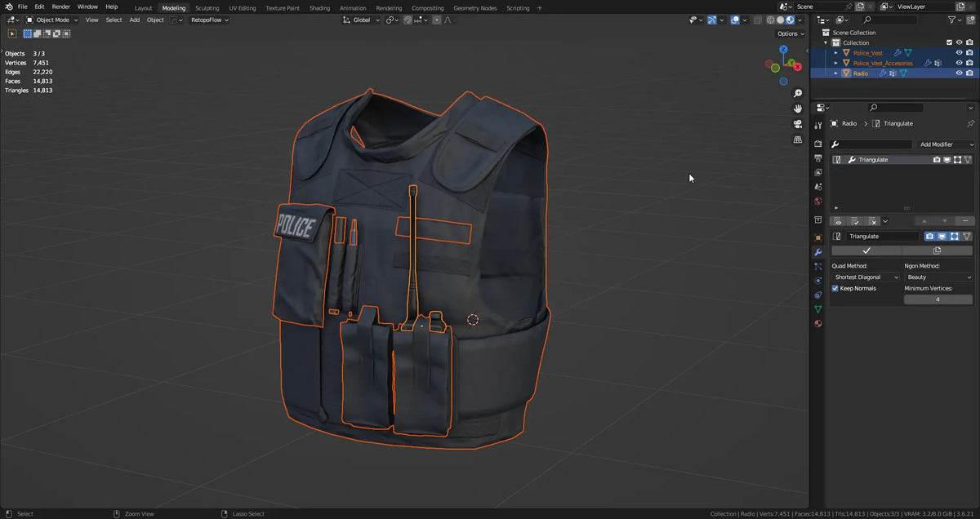Open the Collection properties tab icon
The image size is (980, 519).
coord(818,220)
